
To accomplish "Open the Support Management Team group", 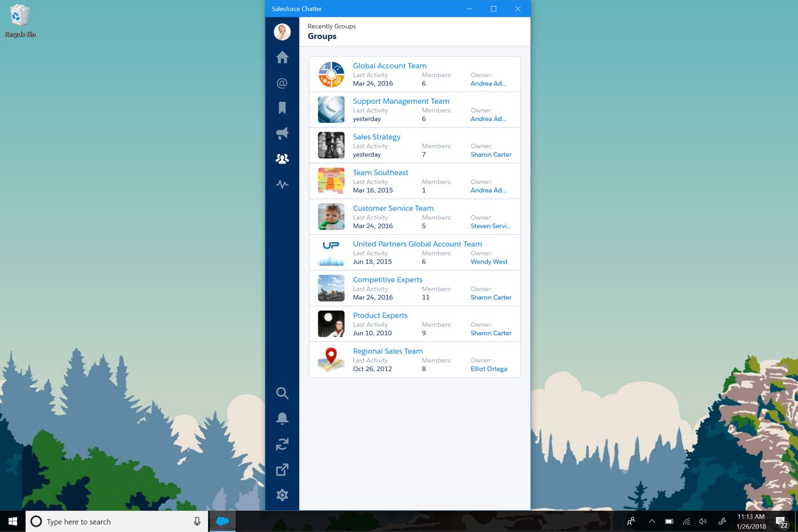I will click(x=401, y=101).
